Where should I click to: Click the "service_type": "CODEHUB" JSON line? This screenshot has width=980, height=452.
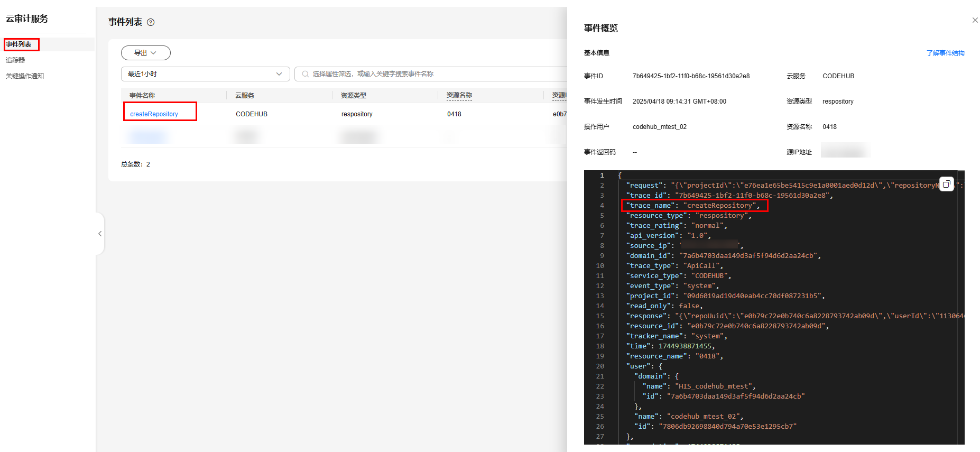click(x=679, y=276)
